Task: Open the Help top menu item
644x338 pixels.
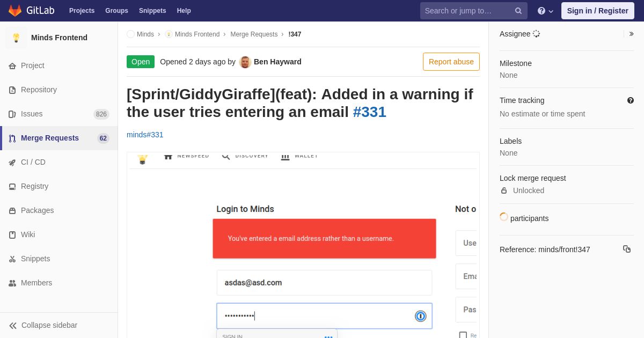Action: point(184,11)
